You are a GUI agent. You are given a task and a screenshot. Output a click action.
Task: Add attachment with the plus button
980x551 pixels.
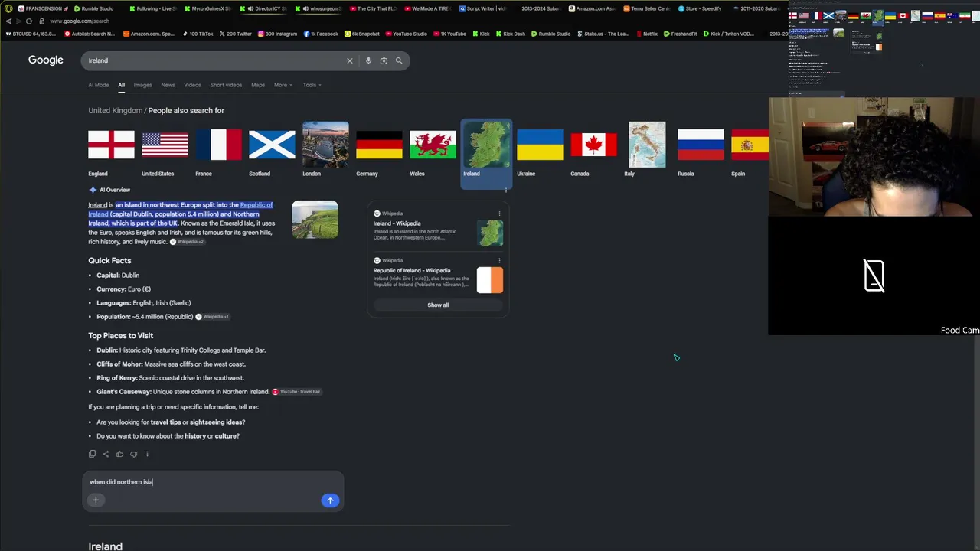pos(96,500)
